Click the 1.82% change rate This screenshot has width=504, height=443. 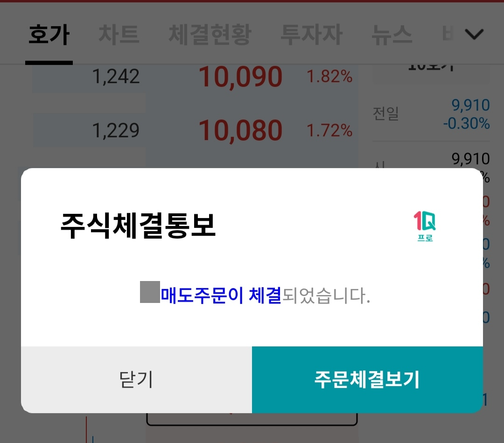click(329, 77)
